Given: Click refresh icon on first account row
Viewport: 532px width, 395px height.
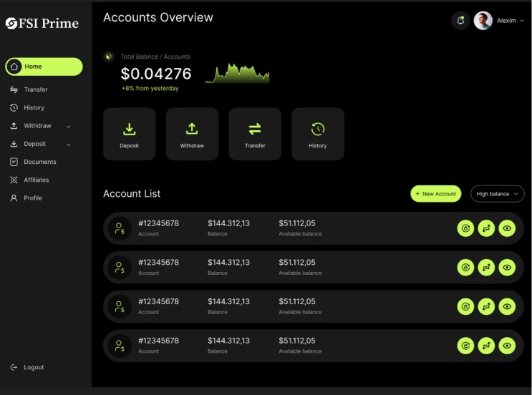Looking at the screenshot, I should click(465, 228).
